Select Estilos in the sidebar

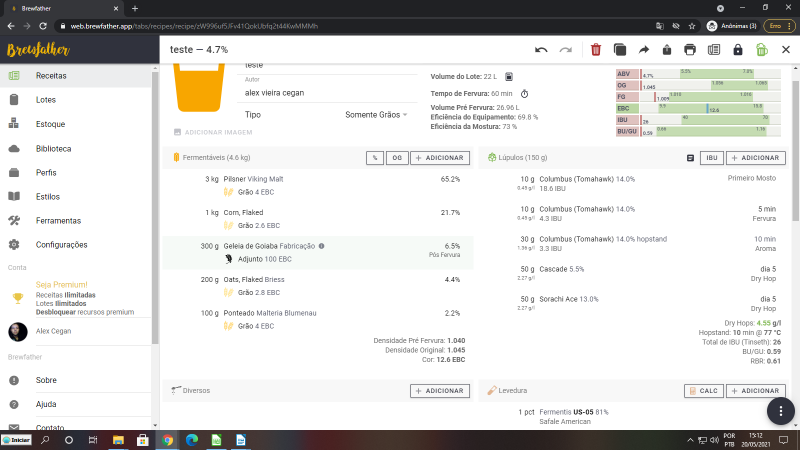[76, 196]
